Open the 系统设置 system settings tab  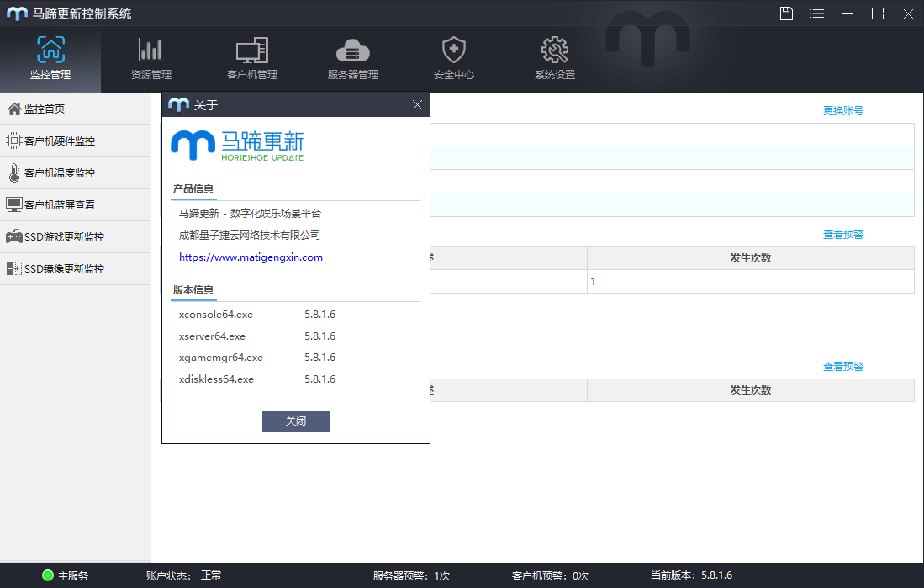tap(555, 58)
